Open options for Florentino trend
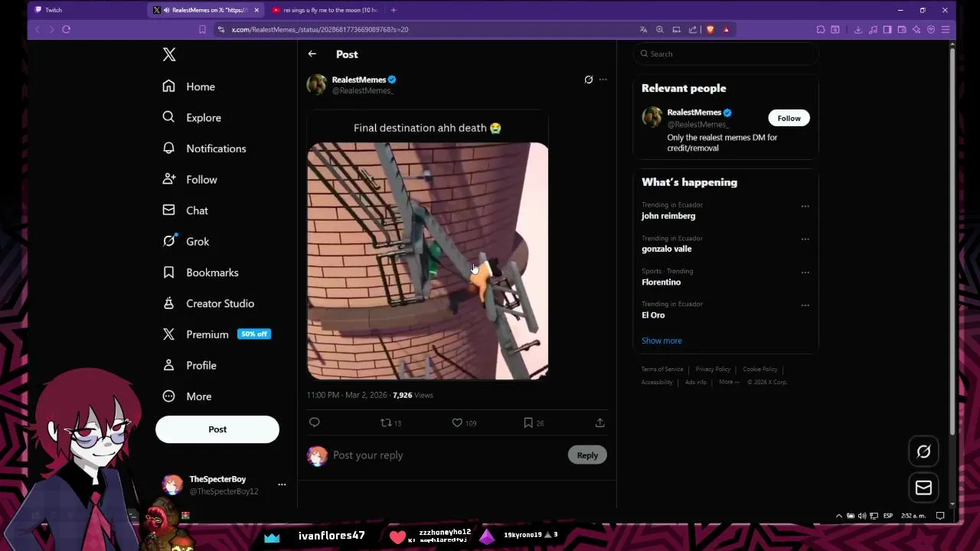Image resolution: width=980 pixels, height=551 pixels. 805,272
